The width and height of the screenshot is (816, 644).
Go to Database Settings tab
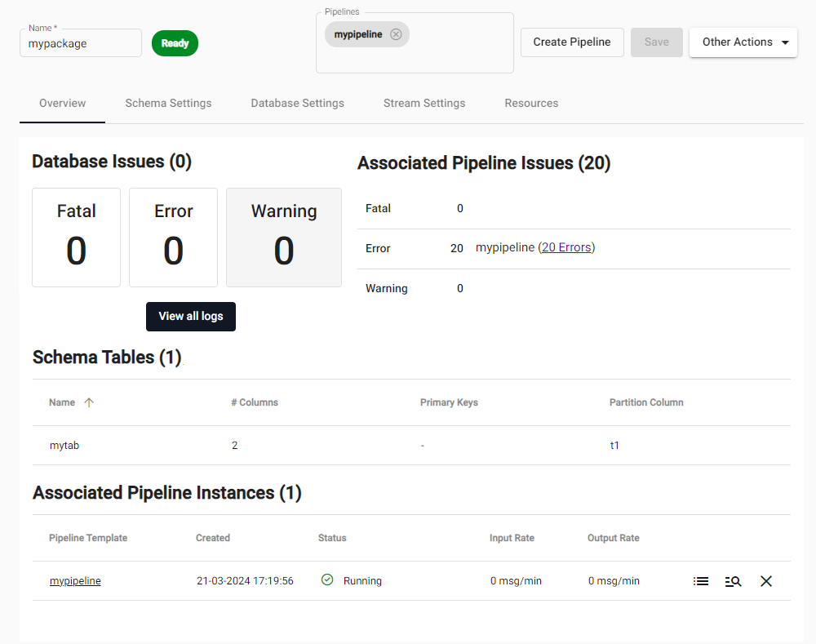[x=298, y=103]
